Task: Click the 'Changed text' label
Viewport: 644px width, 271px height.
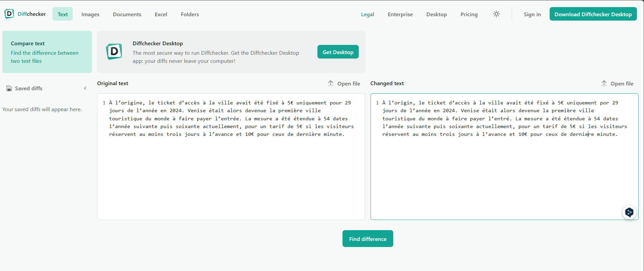Action: point(387,83)
